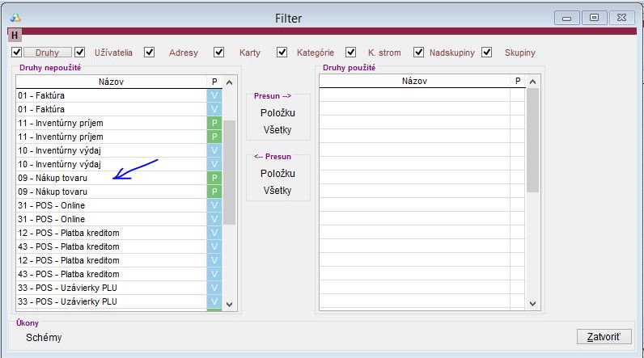
Task: Click green P badge on first Nákup tovaru row
Action: (x=214, y=178)
